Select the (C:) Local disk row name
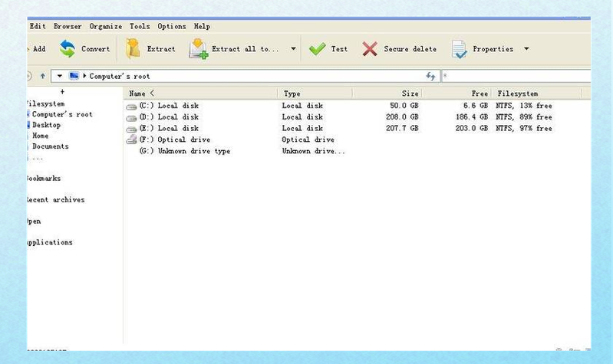The width and height of the screenshot is (613, 364). 169,106
